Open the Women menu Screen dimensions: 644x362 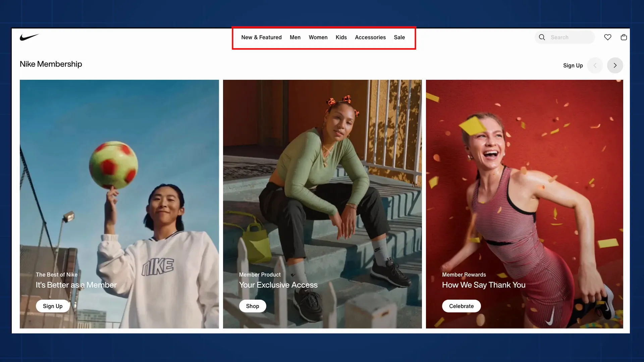pos(318,37)
